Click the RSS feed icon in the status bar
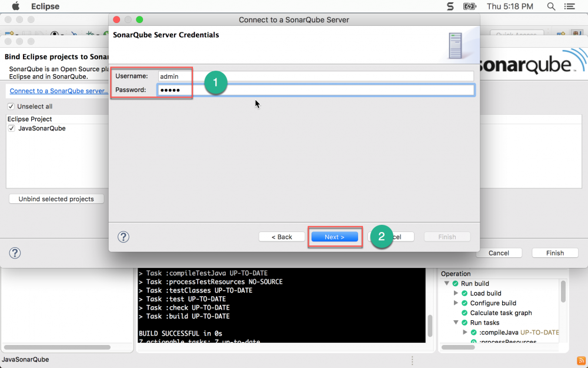 click(x=581, y=359)
